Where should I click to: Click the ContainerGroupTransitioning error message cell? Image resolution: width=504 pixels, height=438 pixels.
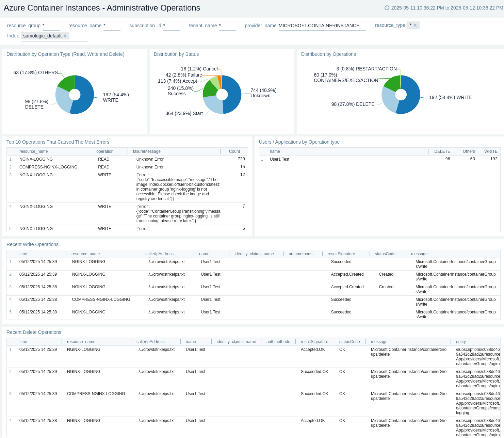[178, 214]
